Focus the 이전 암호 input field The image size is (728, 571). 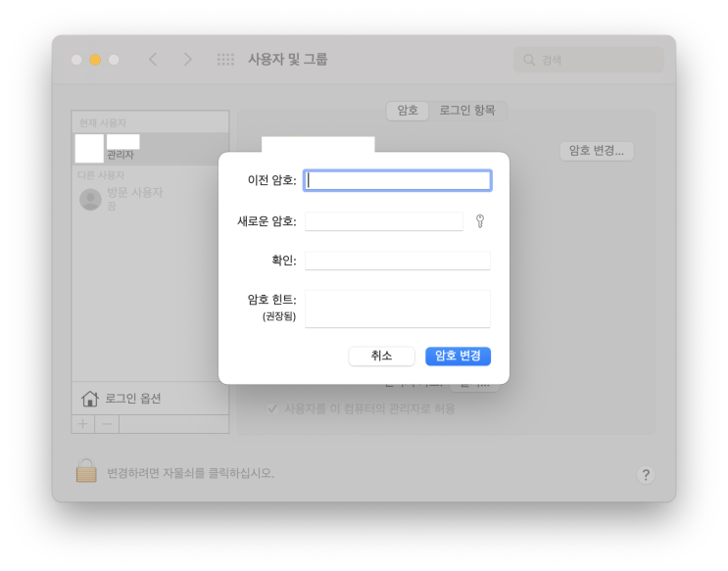[398, 180]
